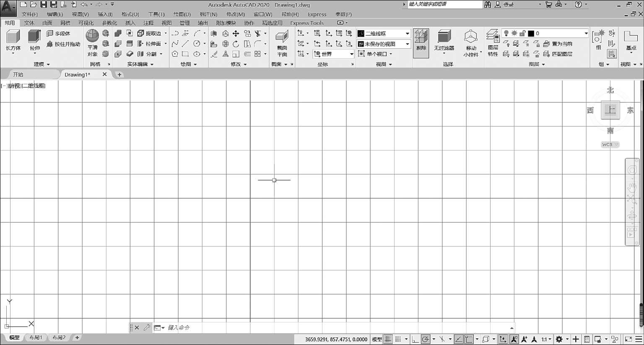The height and width of the screenshot is (345, 644).
Task: Click the 无过滤器 selection filter button
Action: [444, 42]
